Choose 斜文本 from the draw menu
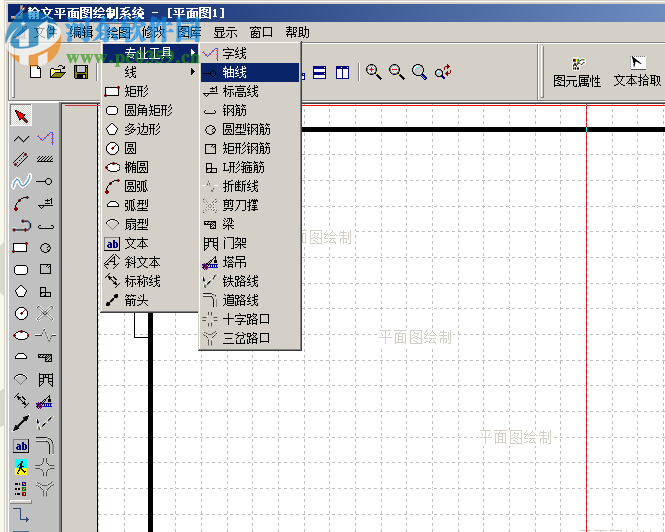The height and width of the screenshot is (532, 665). click(151, 262)
